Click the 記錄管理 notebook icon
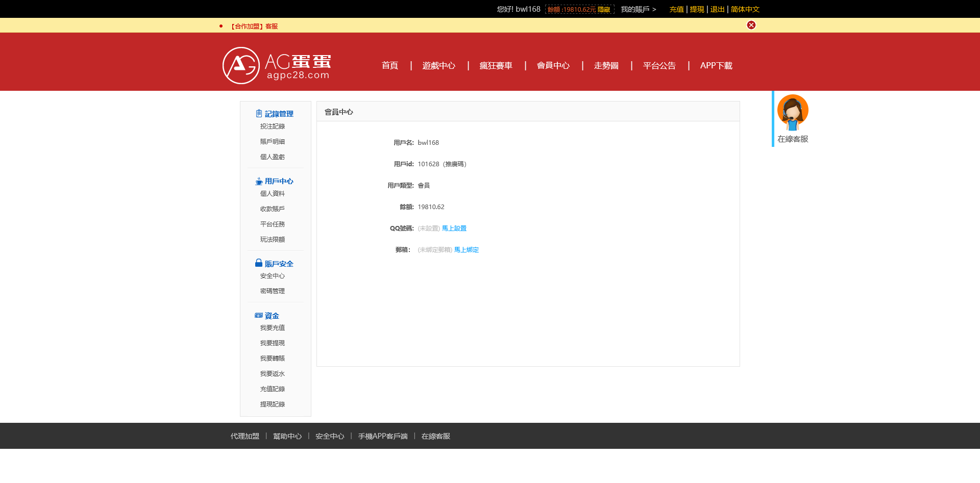 [258, 113]
